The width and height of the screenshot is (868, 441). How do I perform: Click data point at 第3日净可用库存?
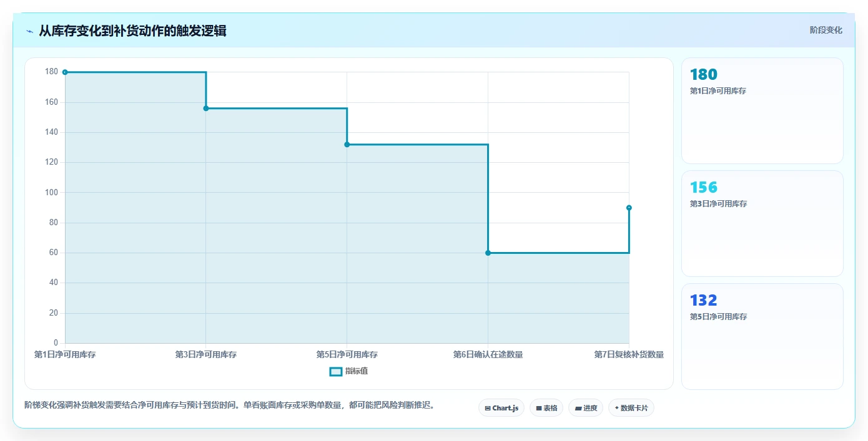click(206, 109)
